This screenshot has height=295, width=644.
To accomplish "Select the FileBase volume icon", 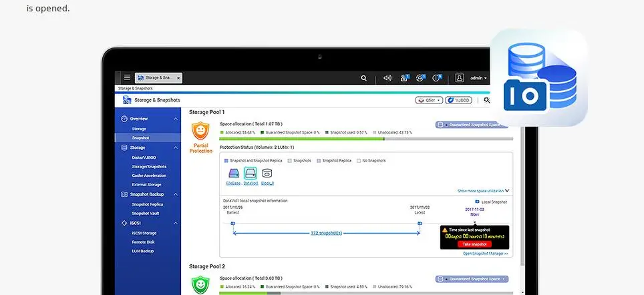I will [x=234, y=173].
